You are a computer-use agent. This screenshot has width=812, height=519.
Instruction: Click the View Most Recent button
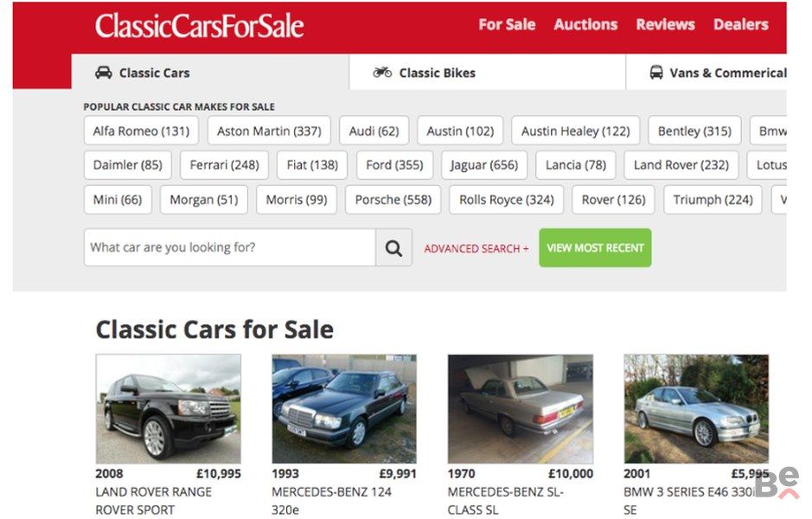(595, 248)
